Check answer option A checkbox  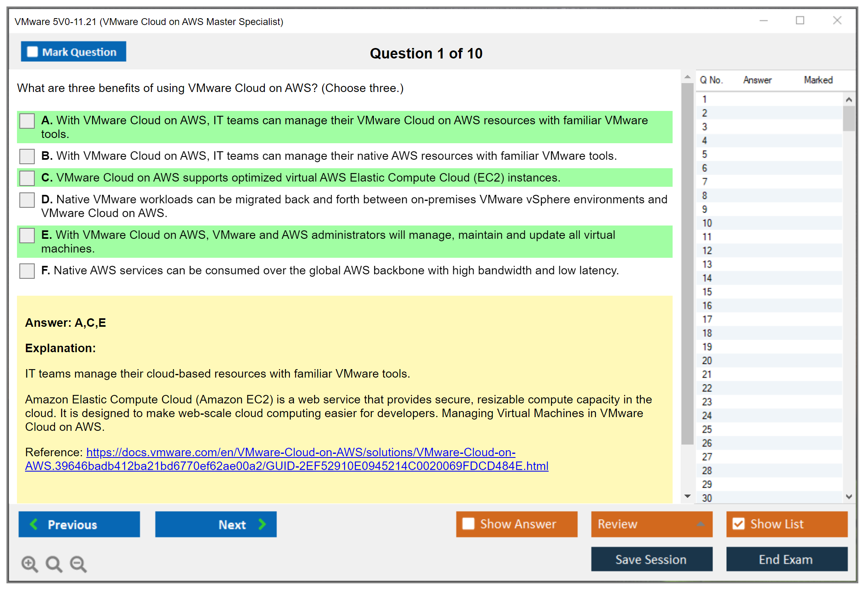pos(27,121)
